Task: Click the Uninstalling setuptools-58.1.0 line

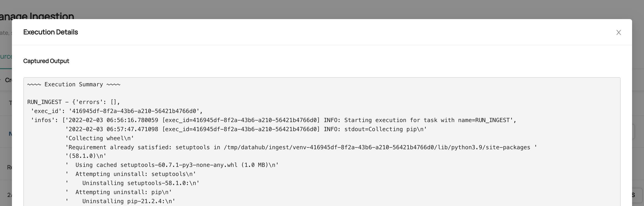Action: coord(132,183)
